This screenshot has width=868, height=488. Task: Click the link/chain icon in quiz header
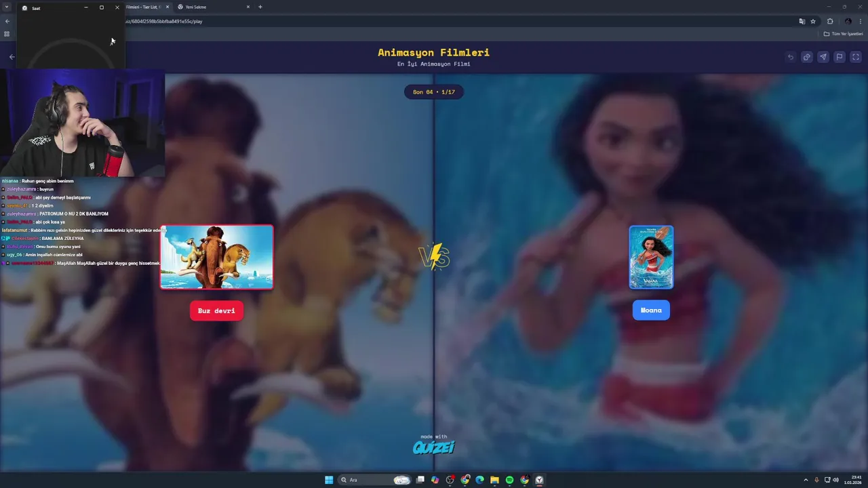tap(806, 57)
